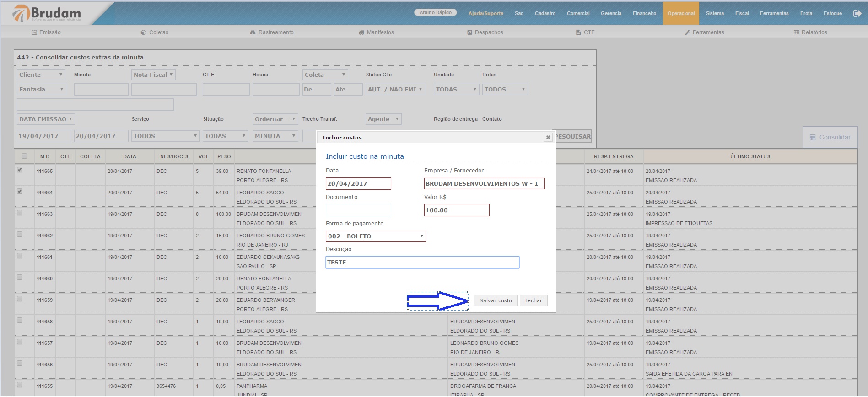Viewport: 868px width, 397px height.
Task: Expand the Forma de pagamento dropdown
Action: tap(376, 236)
